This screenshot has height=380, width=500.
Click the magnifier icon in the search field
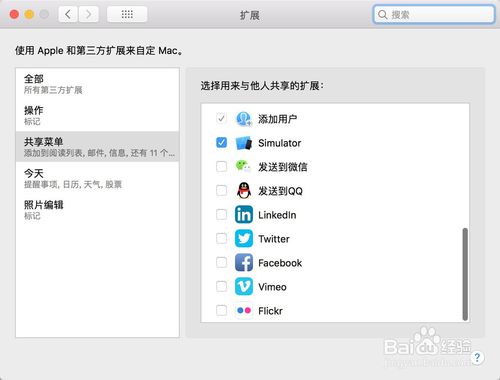[383, 15]
